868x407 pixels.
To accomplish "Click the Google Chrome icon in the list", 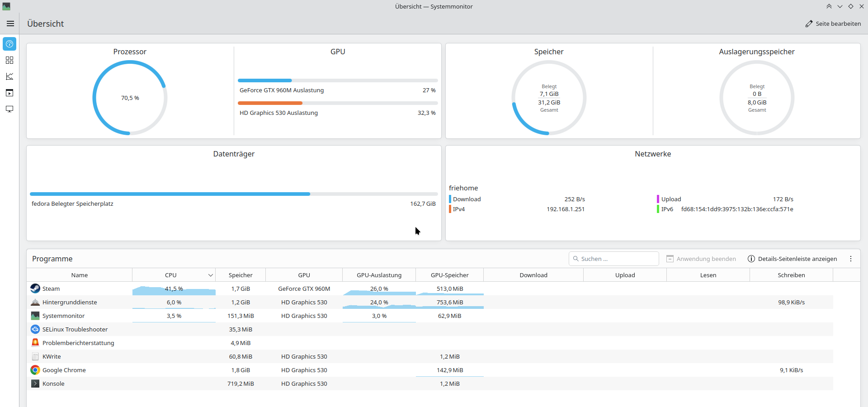I will pyautogui.click(x=35, y=370).
